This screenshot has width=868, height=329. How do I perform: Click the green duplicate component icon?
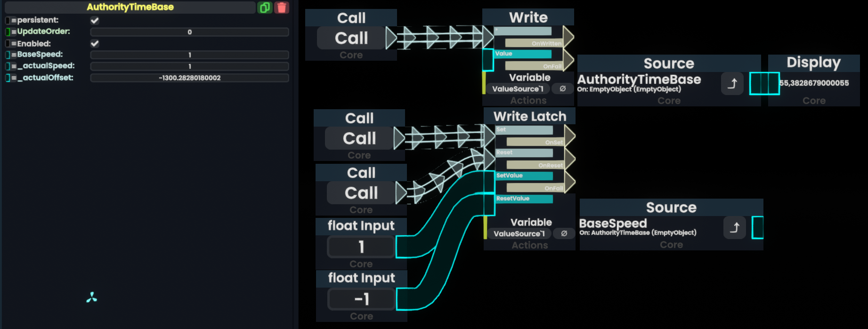(265, 8)
